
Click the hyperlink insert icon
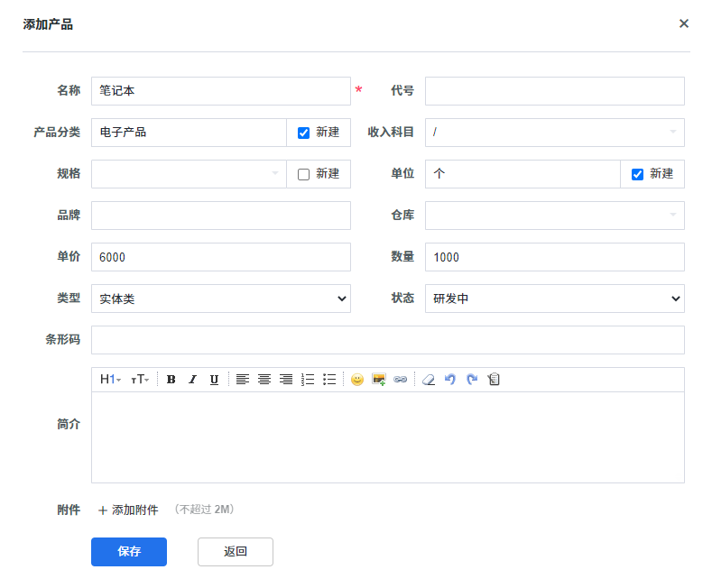coord(401,380)
